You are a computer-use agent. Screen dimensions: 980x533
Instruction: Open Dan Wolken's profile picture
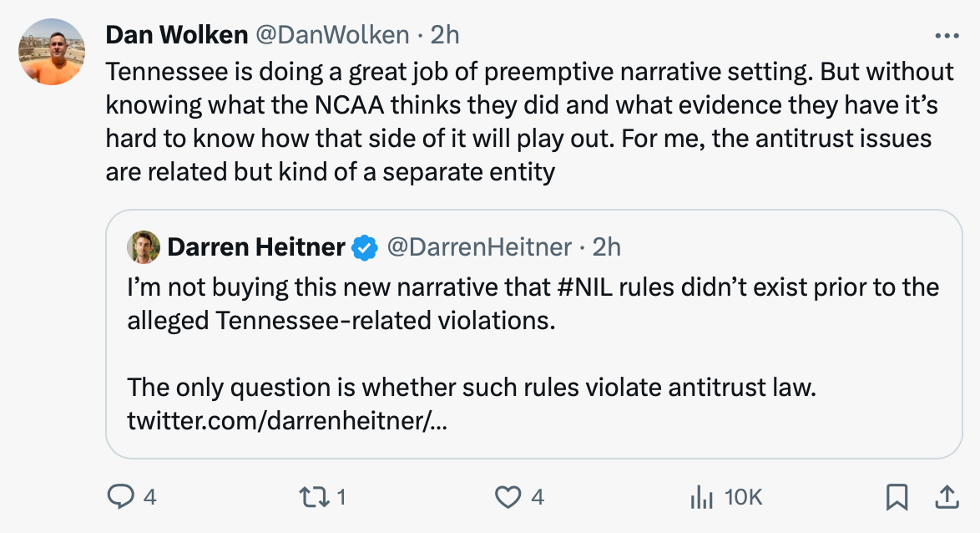(x=52, y=52)
